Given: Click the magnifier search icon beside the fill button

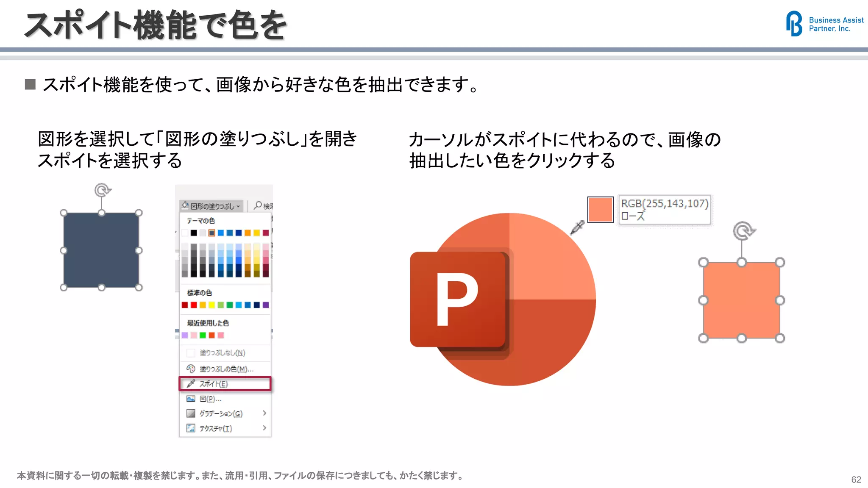Looking at the screenshot, I should click(258, 205).
